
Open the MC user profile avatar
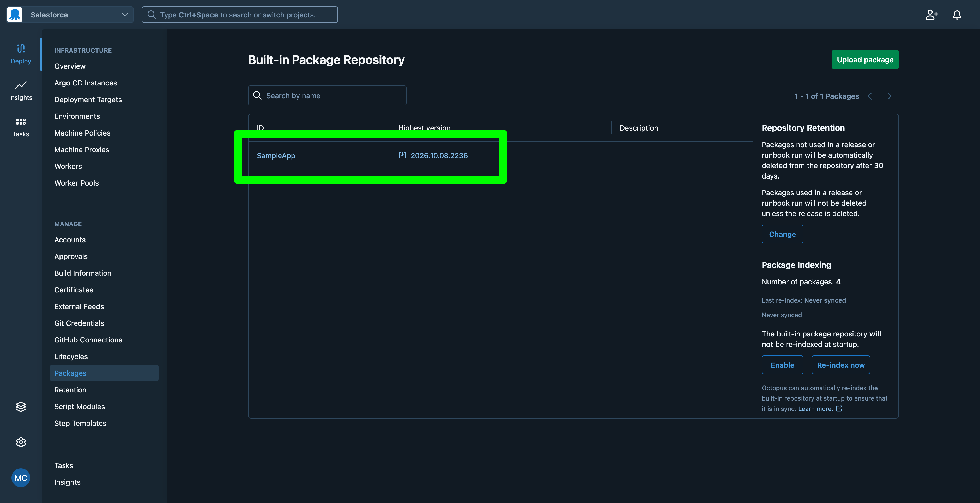(x=21, y=477)
